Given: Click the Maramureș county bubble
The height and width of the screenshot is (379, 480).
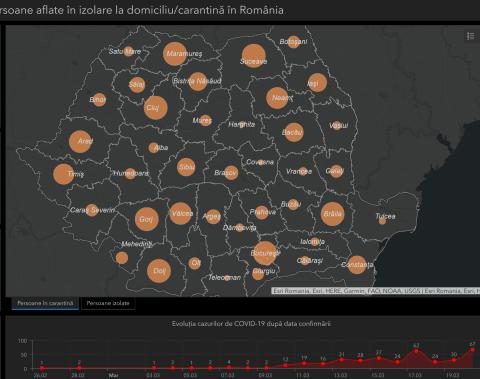Looking at the screenshot, I should click(x=175, y=53).
